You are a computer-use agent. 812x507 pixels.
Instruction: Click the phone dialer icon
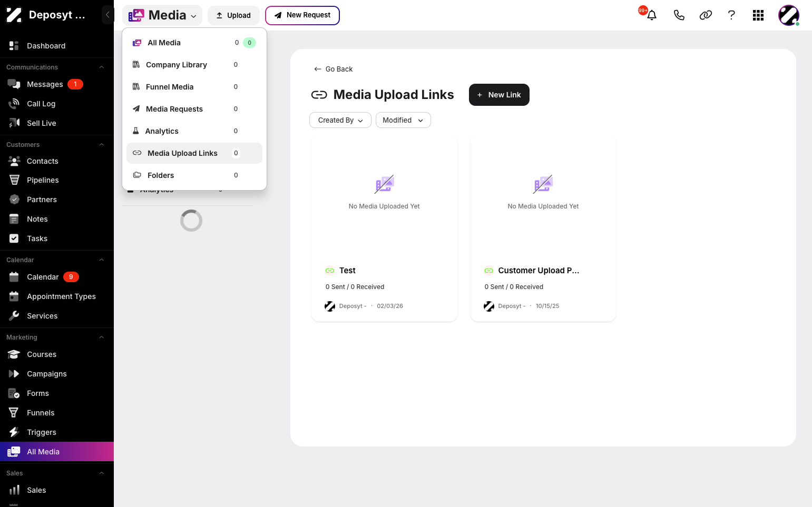(x=679, y=15)
